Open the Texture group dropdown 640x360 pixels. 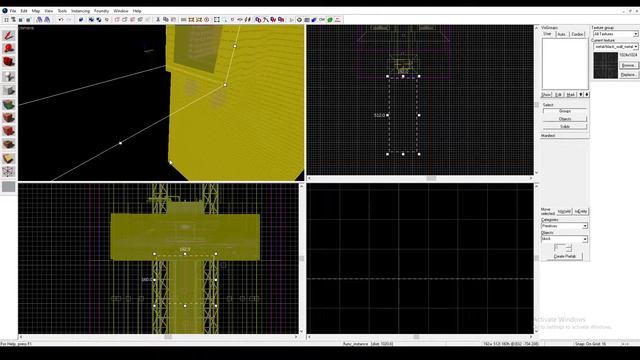pos(616,34)
